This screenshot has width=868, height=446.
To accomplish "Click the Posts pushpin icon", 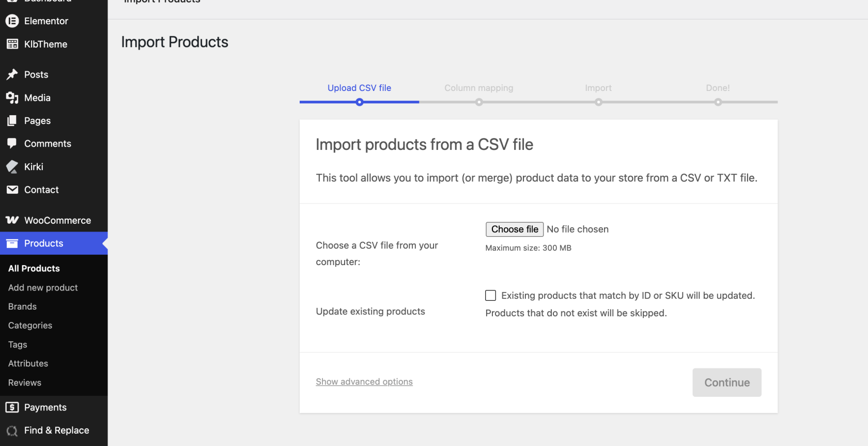I will 12,74.
